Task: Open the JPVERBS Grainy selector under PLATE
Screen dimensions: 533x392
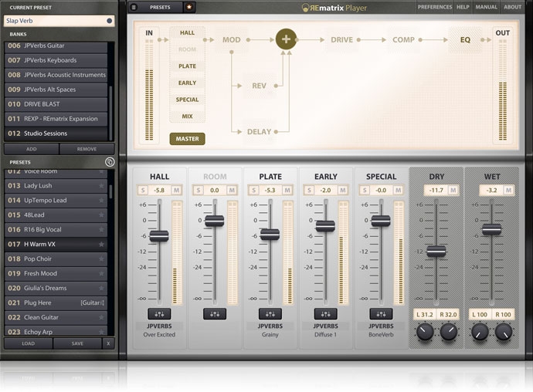Action: 270,330
